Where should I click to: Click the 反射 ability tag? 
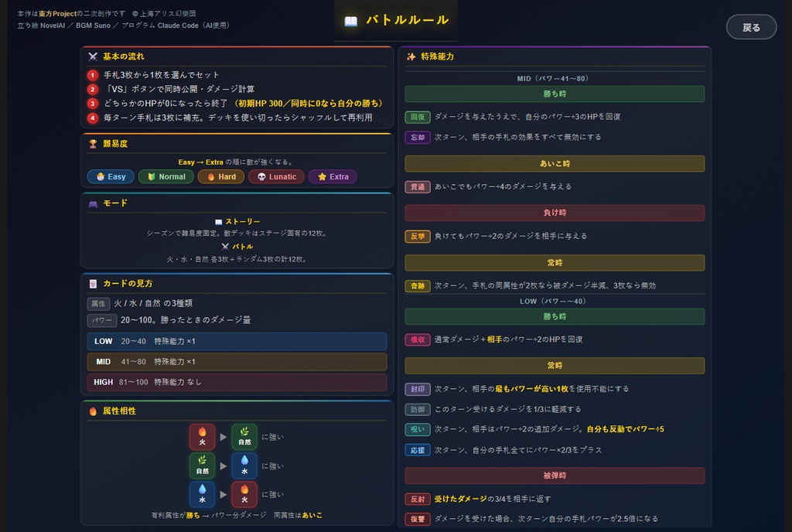pyautogui.click(x=418, y=500)
